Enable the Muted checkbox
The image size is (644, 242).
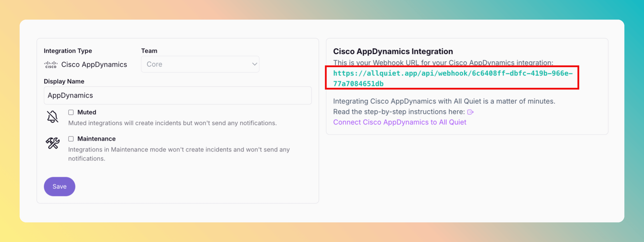(x=71, y=112)
